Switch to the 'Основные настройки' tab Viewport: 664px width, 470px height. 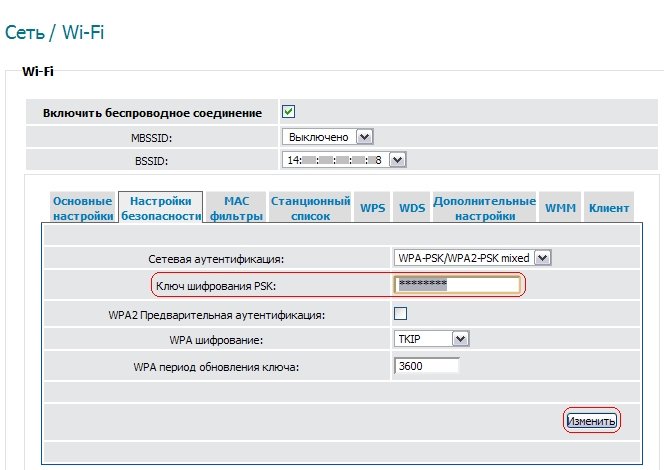[83, 207]
